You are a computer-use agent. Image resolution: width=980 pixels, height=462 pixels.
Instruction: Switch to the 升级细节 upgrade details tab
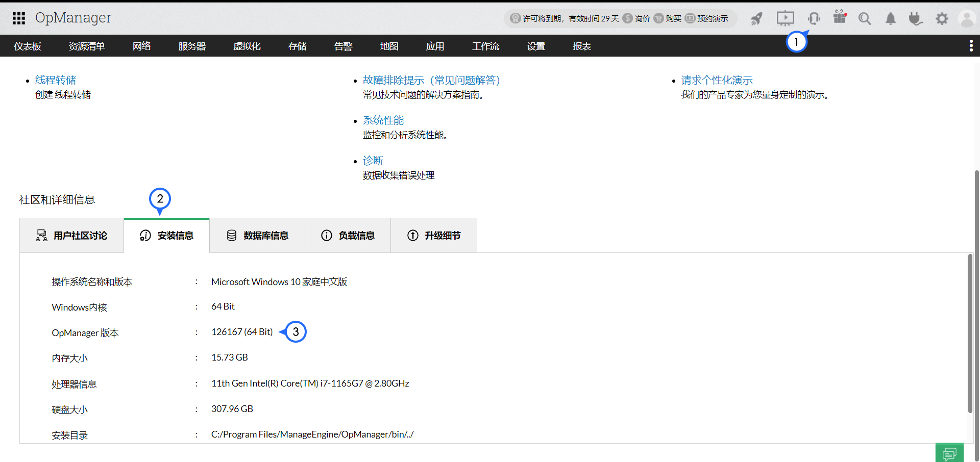[434, 236]
